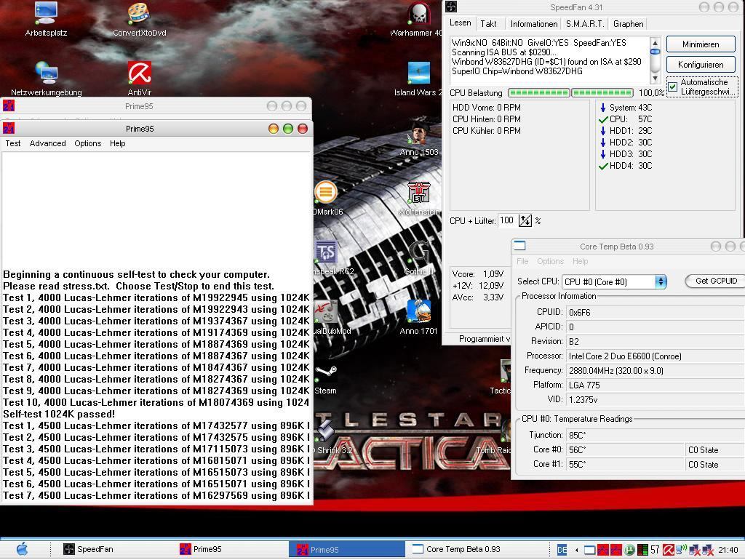Click the Apple-logo start button in taskbar
Viewport: 745px width, 560px height.
pos(22,549)
